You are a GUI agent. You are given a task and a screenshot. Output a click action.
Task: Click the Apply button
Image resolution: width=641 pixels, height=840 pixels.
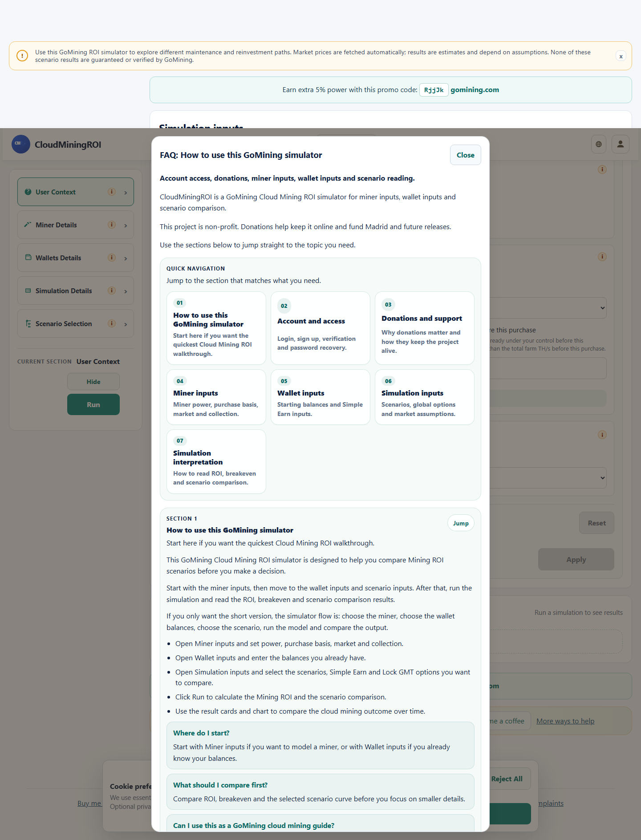(x=576, y=559)
